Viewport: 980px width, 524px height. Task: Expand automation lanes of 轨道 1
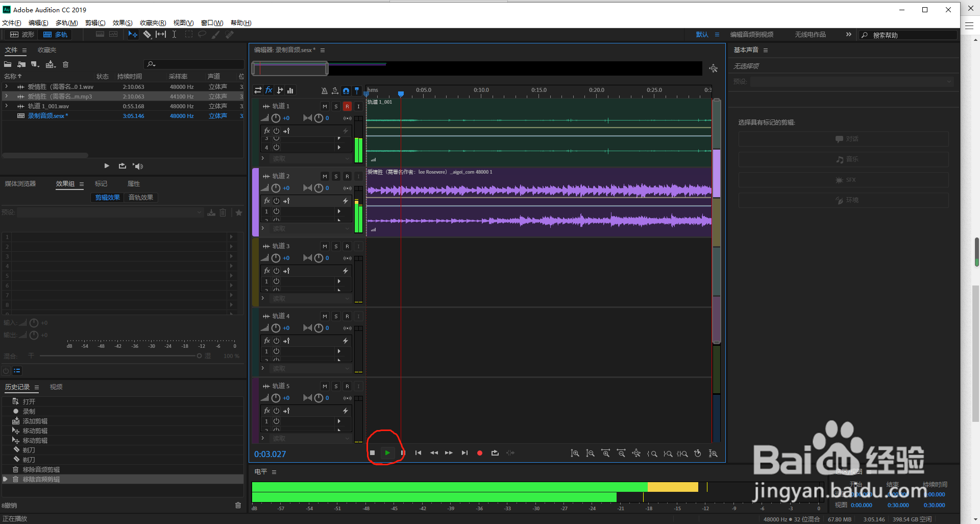[x=263, y=159]
